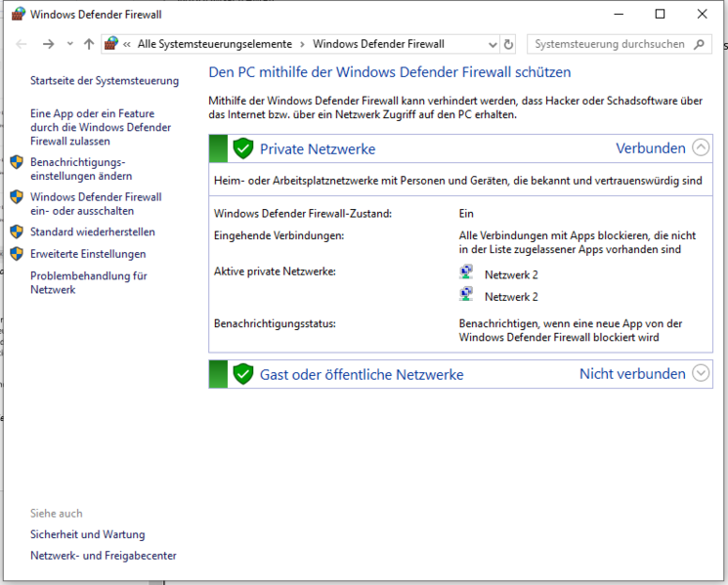This screenshot has width=728, height=585.
Task: Open Standard wiederherstellen link
Action: pyautogui.click(x=93, y=232)
